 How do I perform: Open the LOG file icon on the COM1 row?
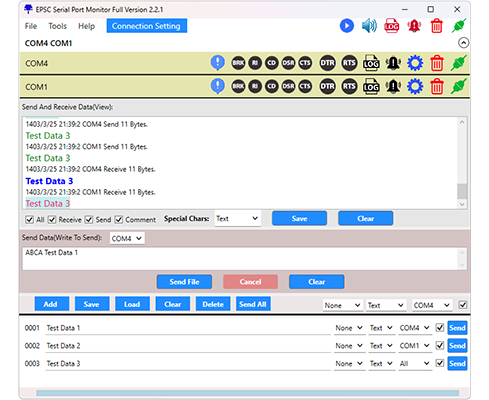point(371,86)
